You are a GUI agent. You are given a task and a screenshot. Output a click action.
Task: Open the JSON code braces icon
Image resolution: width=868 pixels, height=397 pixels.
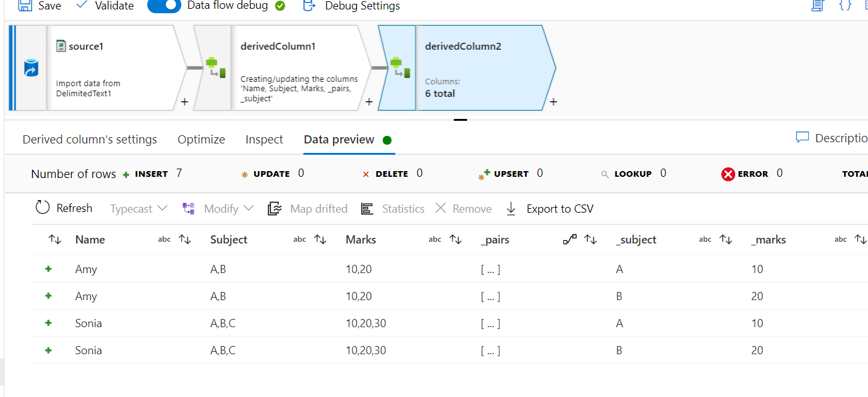[x=845, y=6]
